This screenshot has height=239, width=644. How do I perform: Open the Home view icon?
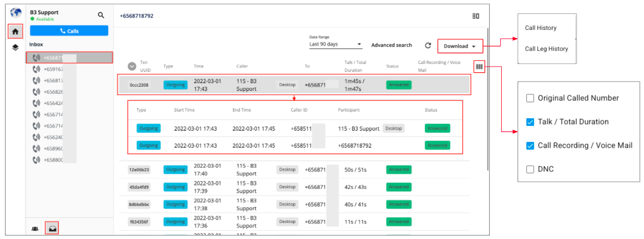(x=15, y=31)
